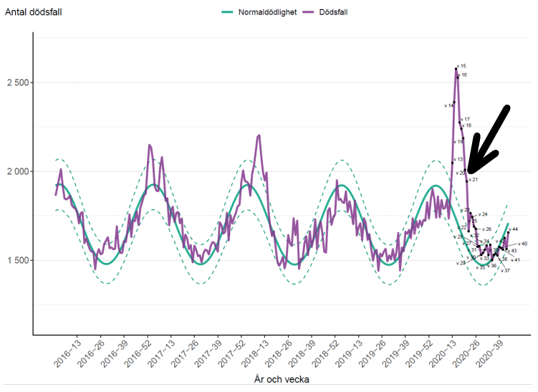Click the black data point beside v 44
Screen dimensions: 538x392
click(508, 232)
